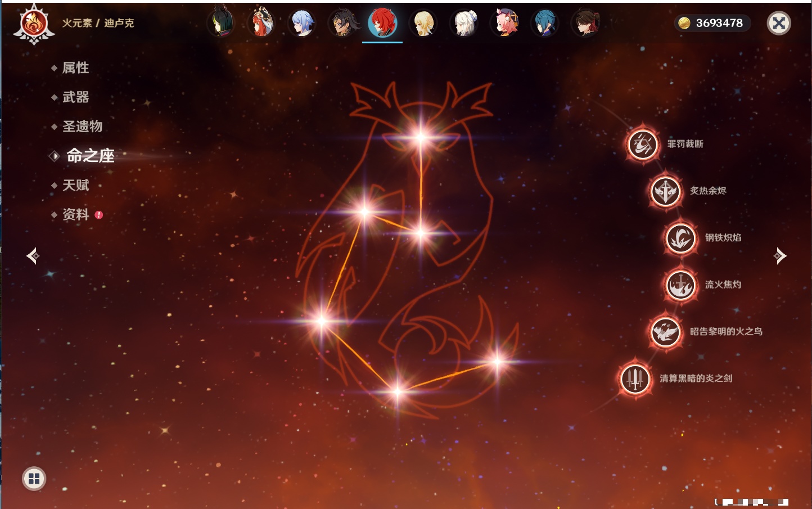812x509 pixels.
Task: Open the grid menu button
Action: 34,479
